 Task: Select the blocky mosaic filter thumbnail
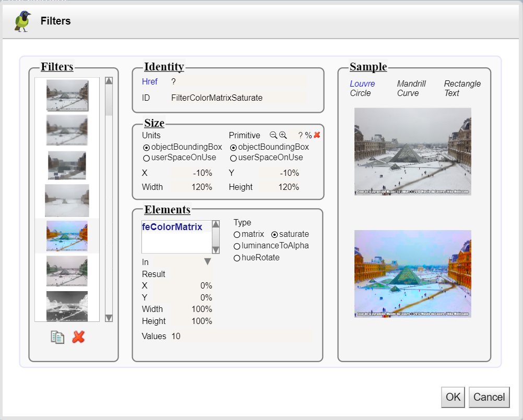(x=67, y=165)
